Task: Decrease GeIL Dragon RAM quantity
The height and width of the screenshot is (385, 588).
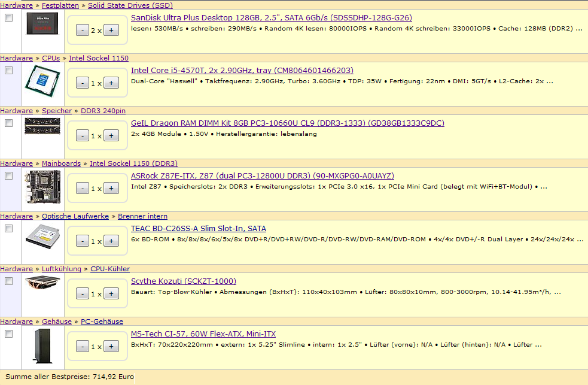Action: point(83,136)
